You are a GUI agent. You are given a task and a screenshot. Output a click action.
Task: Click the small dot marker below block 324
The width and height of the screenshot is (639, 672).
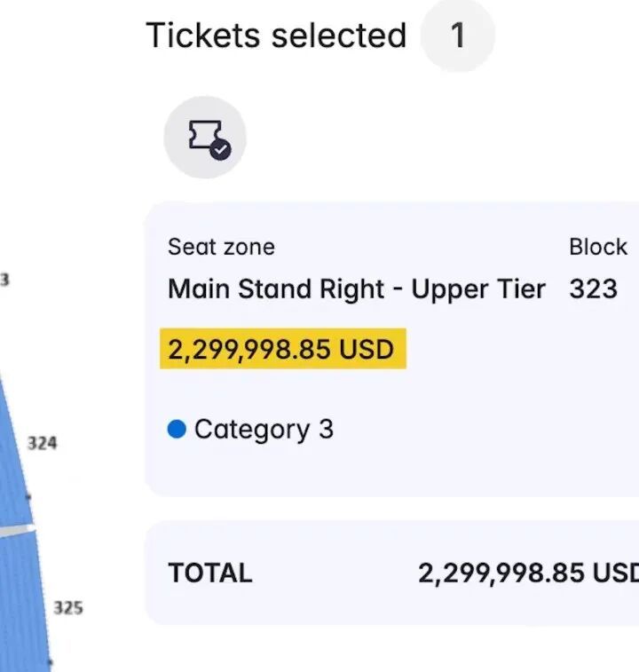[28, 498]
